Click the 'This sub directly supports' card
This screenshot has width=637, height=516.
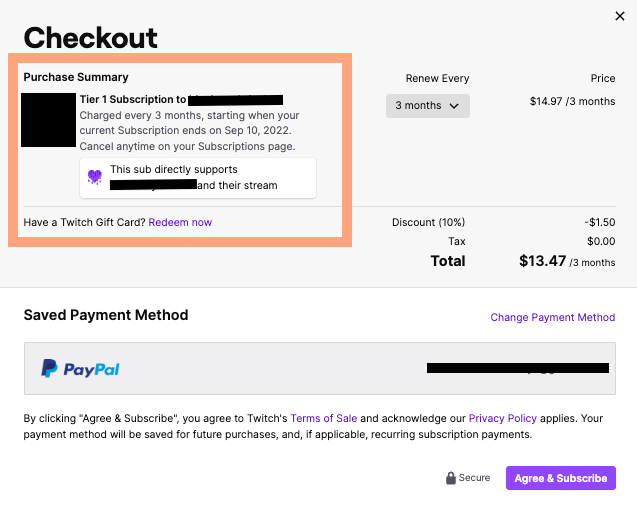point(198,177)
